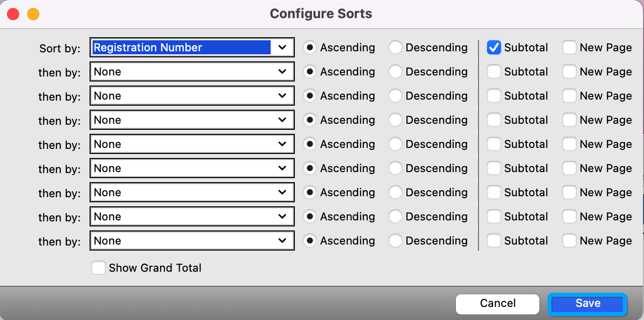This screenshot has height=320, width=644.
Task: Open the last 'then by' None dropdown
Action: click(192, 241)
